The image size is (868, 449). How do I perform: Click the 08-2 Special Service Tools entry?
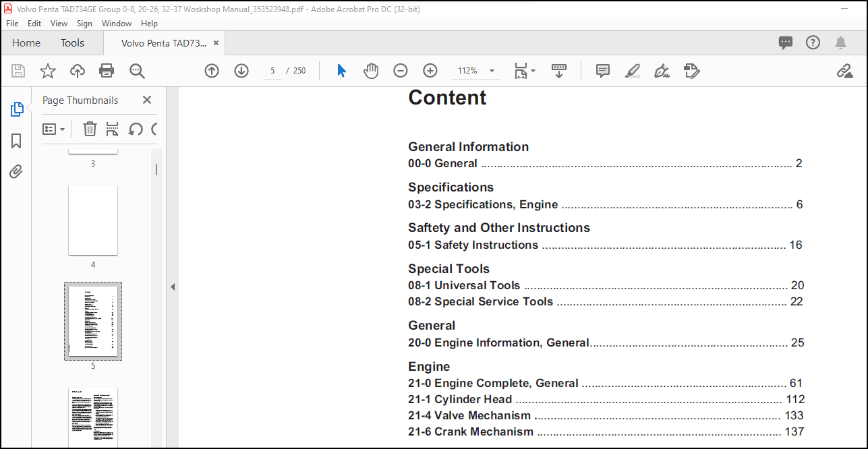(606, 301)
